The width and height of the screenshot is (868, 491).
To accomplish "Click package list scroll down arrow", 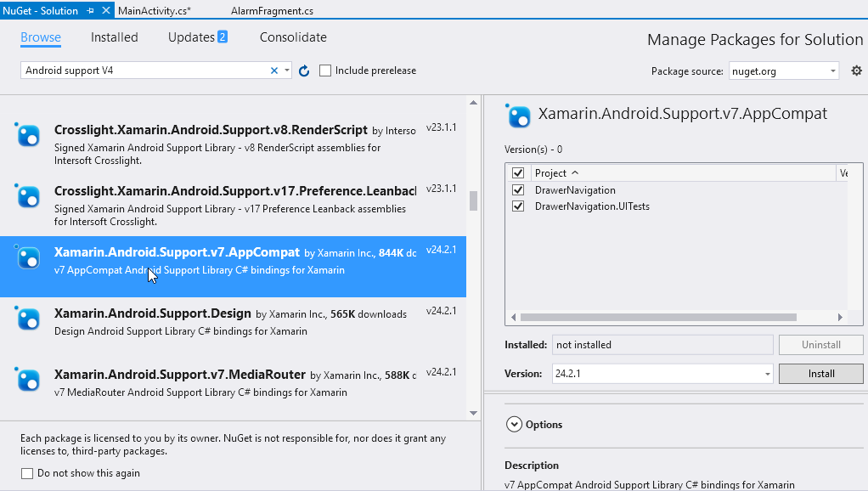I will 473,413.
